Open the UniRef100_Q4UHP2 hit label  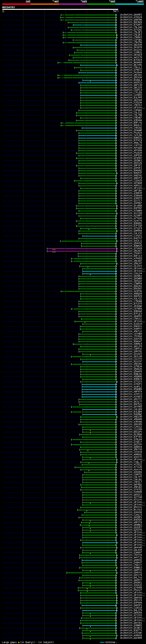(131, 15)
